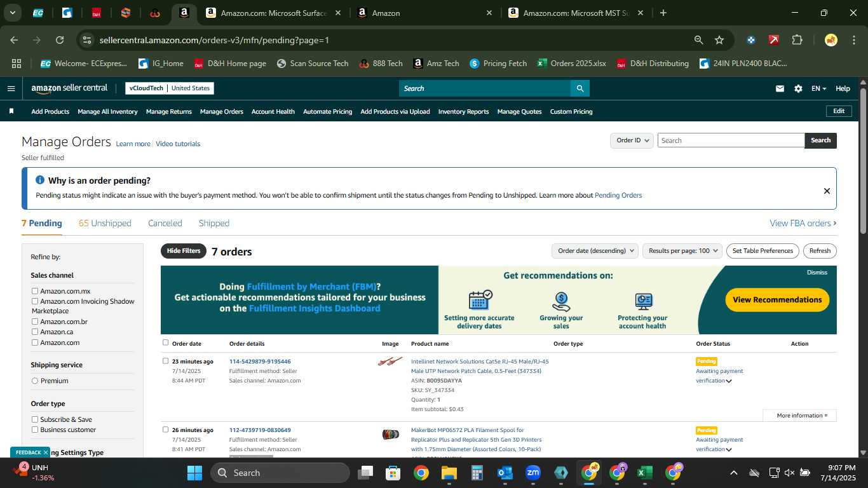Click the Orders 2025.xlsx bookmark
Image resolution: width=868 pixels, height=488 pixels.
click(x=571, y=64)
